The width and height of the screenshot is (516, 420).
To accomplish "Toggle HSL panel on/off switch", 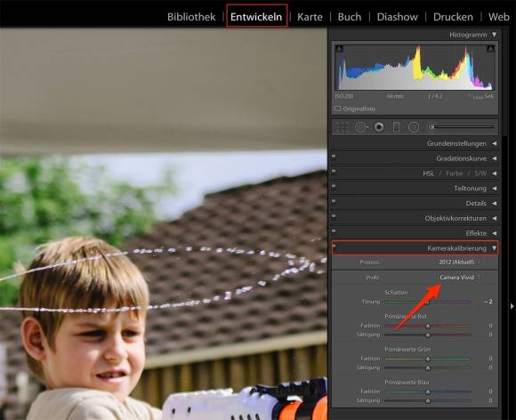I will tap(334, 171).
